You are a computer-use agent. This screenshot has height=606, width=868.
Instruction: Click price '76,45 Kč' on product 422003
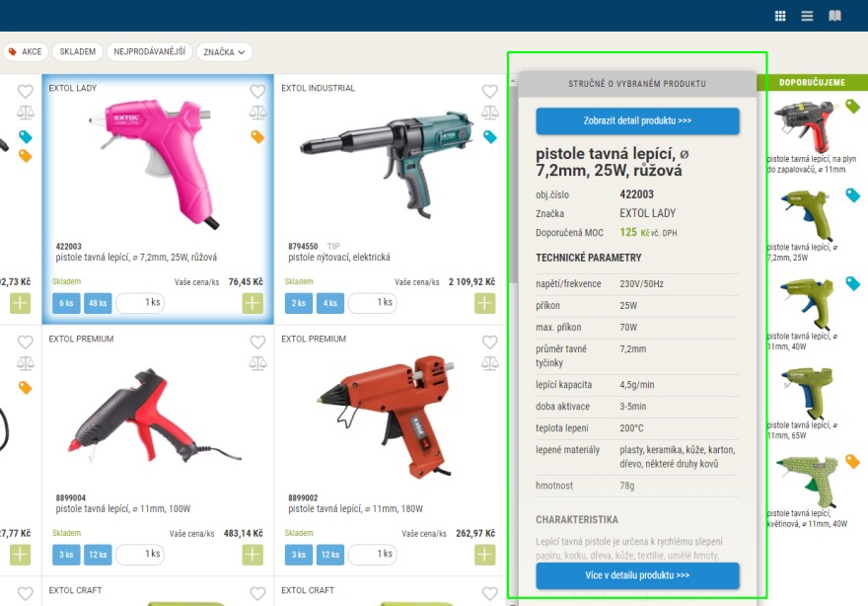[246, 282]
